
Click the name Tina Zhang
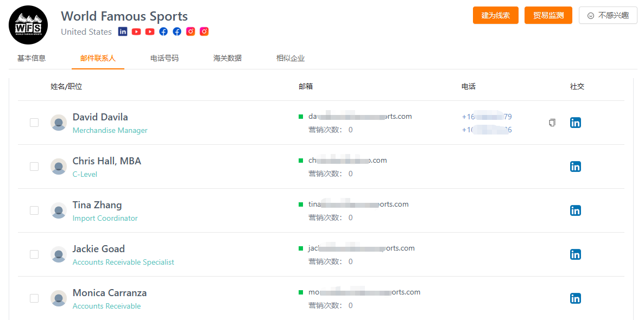coord(97,204)
